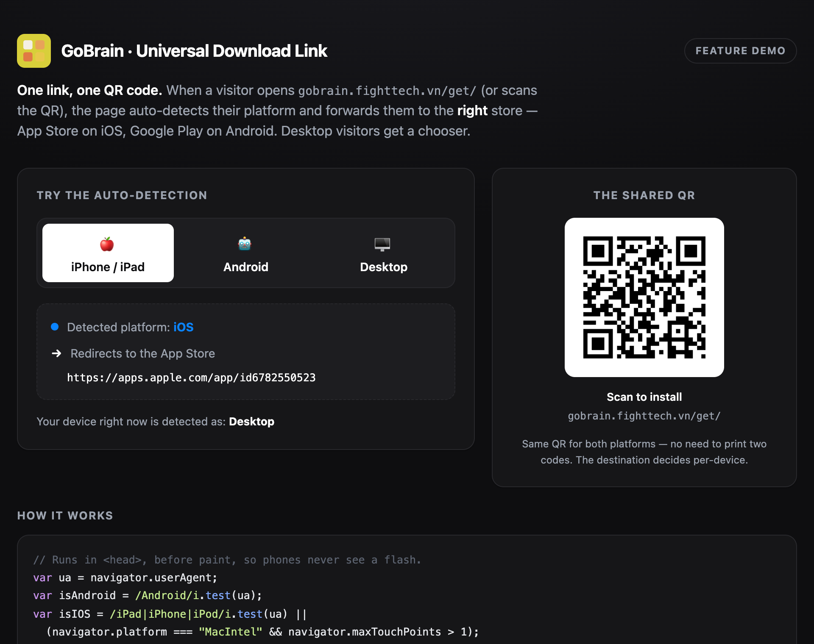Switch to the Desktop tab
This screenshot has height=644, width=814.
[384, 253]
